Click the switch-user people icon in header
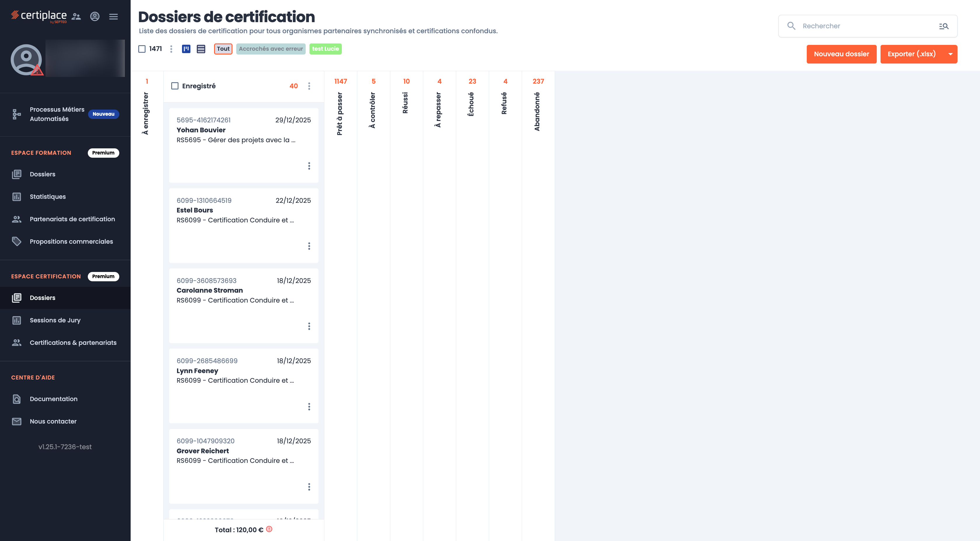The height and width of the screenshot is (541, 980). coord(76,16)
